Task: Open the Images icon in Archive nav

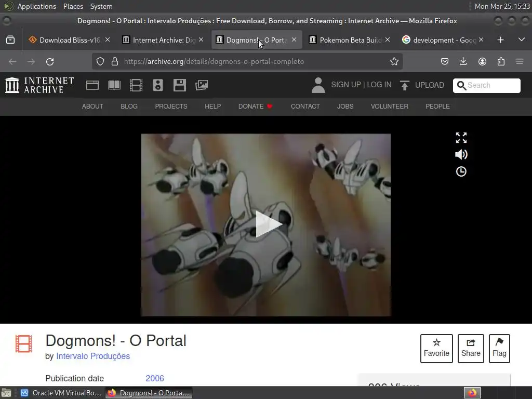Action: (x=202, y=85)
